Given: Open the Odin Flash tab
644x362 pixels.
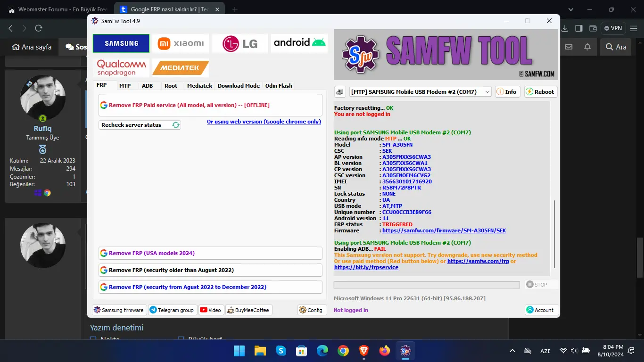Looking at the screenshot, I should point(279,86).
